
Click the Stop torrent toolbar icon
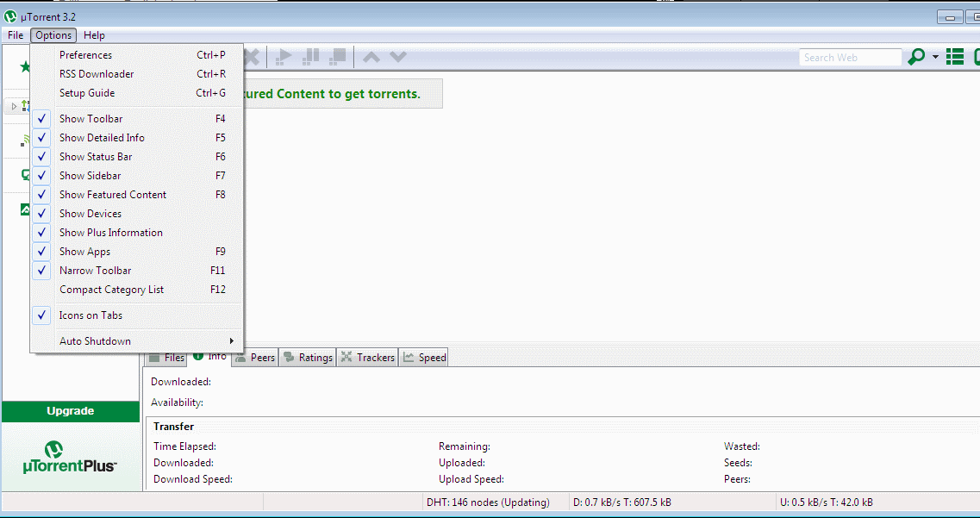tap(338, 57)
